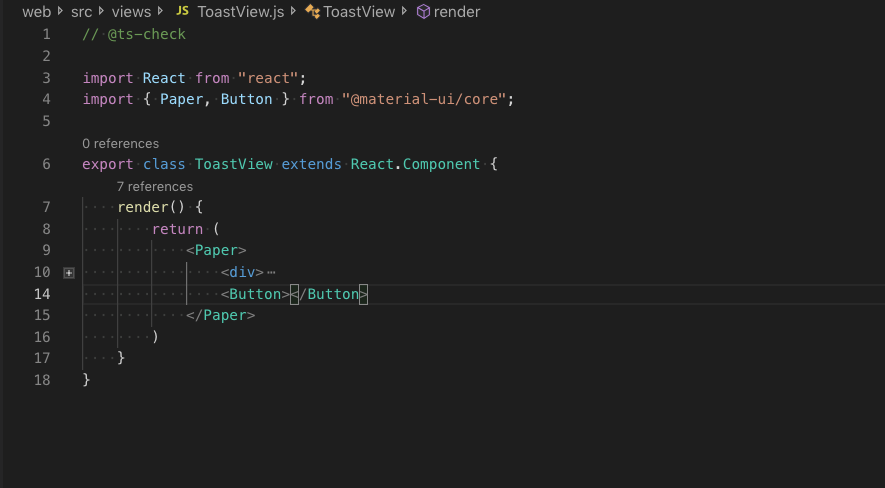
Task: Click the folded ellipsis after the div tag
Action: pos(271,272)
